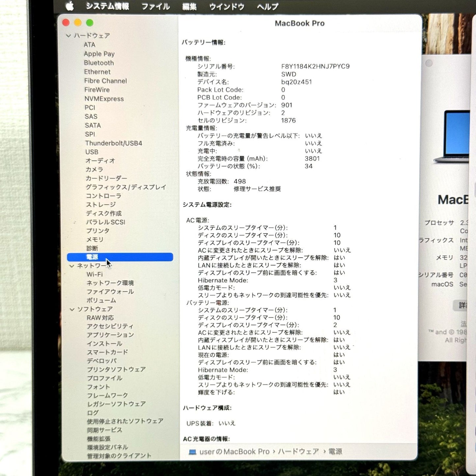
Task: Select メモリ in the sidebar
Action: click(x=95, y=240)
